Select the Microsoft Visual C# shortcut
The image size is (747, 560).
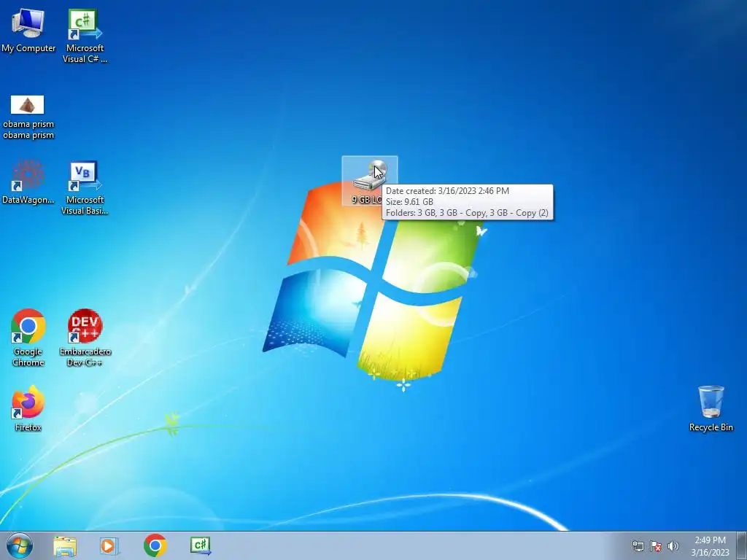click(85, 36)
